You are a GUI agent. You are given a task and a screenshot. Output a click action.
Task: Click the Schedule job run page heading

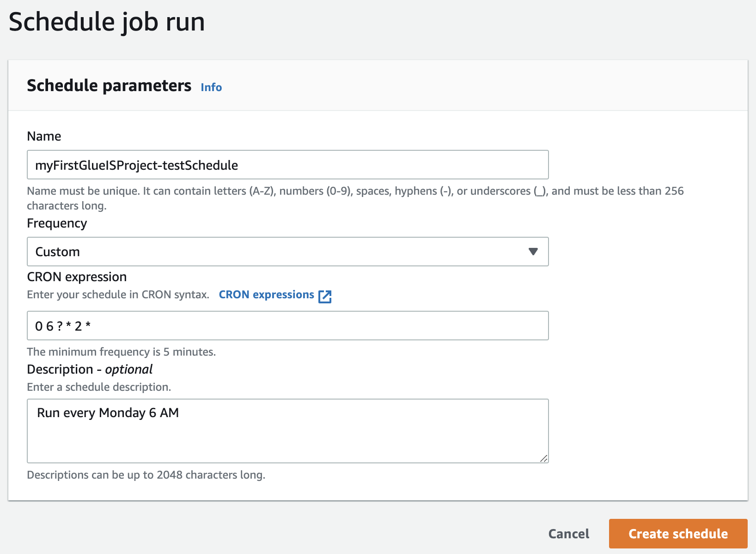(107, 22)
